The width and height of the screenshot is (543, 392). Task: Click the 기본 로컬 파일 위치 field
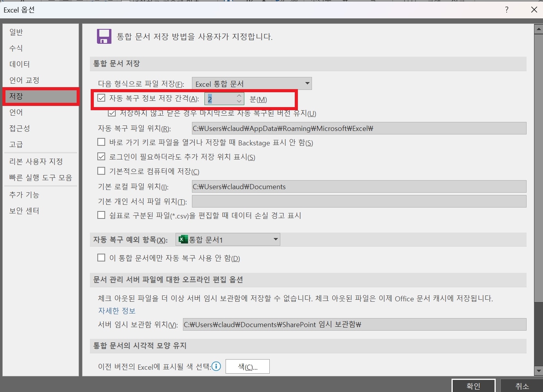click(359, 186)
